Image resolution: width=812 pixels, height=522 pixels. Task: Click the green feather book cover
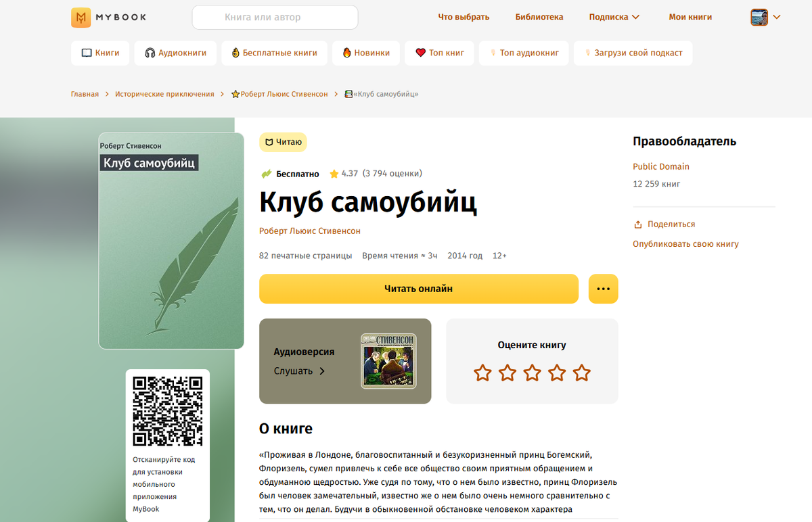[171, 241]
